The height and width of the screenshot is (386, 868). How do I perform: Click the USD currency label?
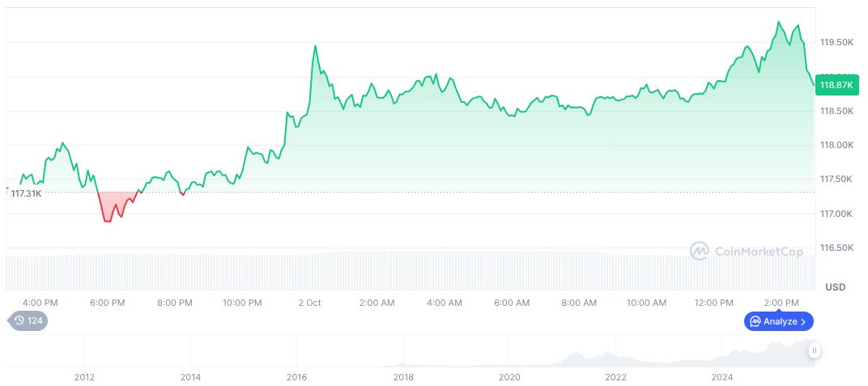pyautogui.click(x=835, y=287)
